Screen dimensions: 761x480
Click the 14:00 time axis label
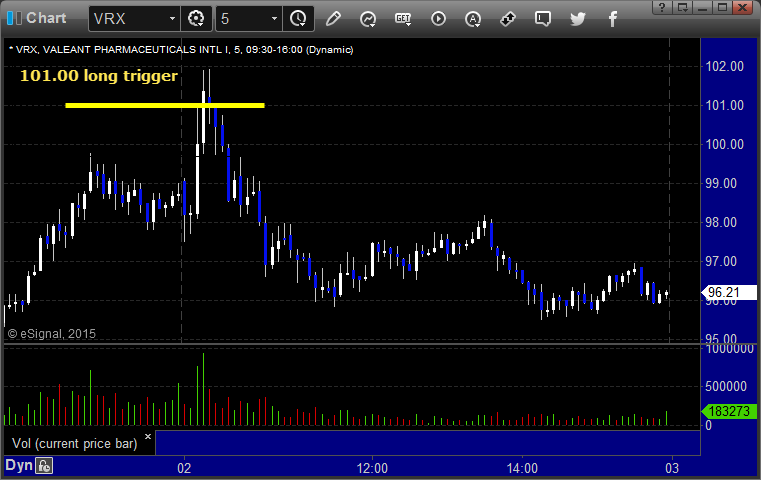tap(522, 468)
